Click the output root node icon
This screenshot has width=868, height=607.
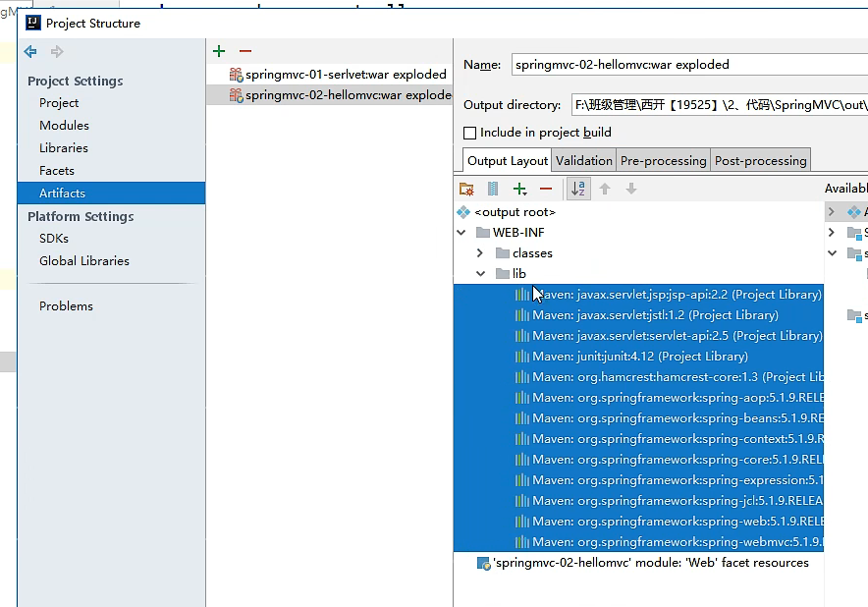pyautogui.click(x=463, y=212)
